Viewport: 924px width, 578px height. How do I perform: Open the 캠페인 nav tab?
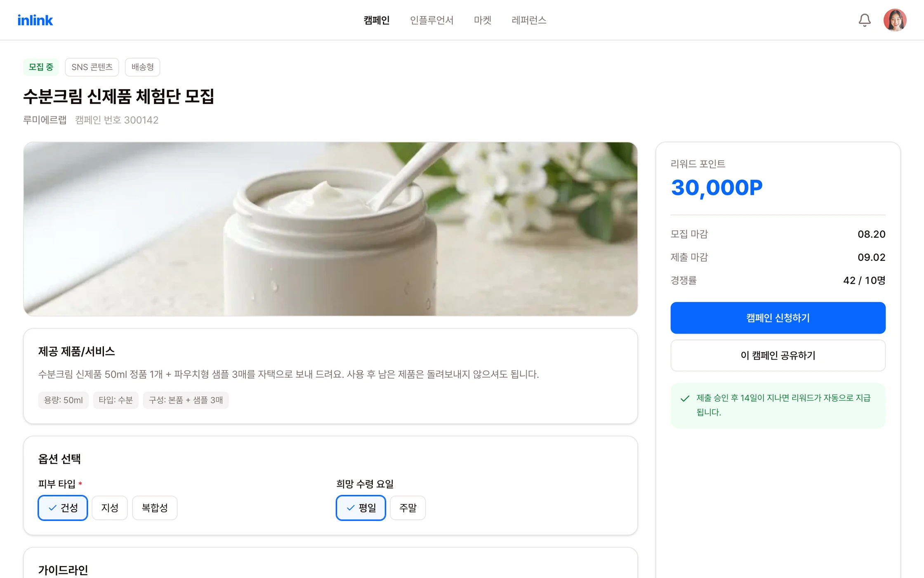(x=377, y=20)
